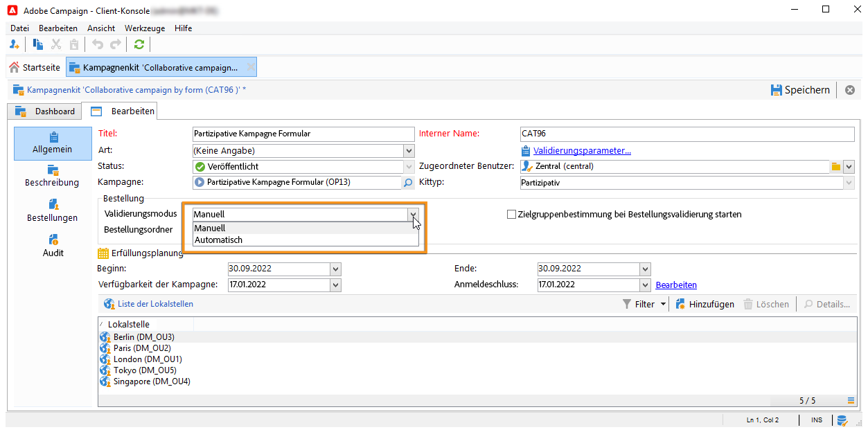This screenshot has width=868, height=432.
Task: Close the campaign kit editor panel
Action: click(x=850, y=90)
